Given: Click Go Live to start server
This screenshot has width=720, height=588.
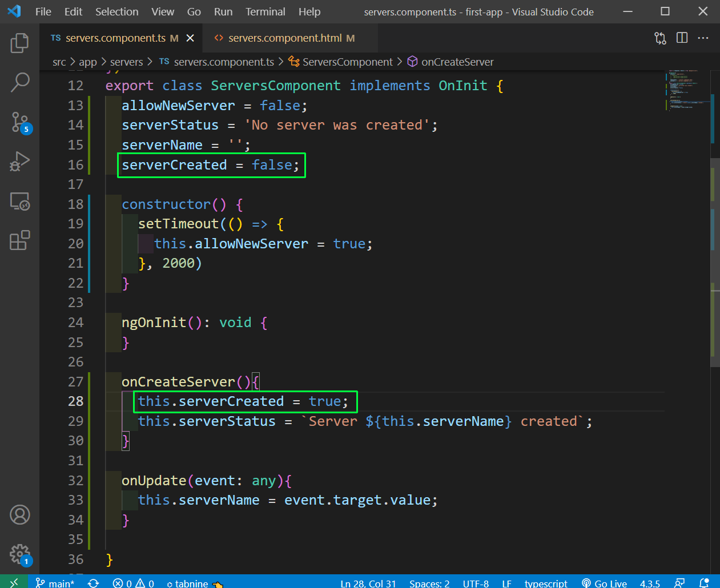Looking at the screenshot, I should [x=604, y=583].
